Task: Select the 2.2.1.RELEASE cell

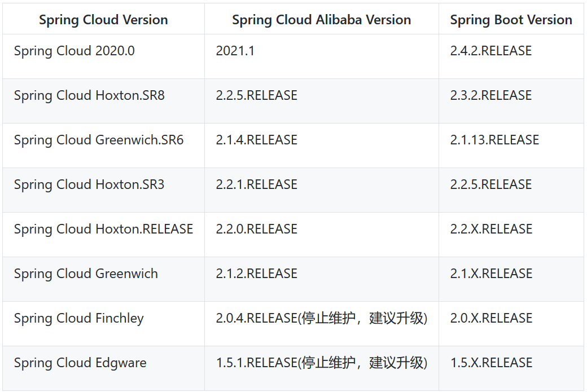Action: coord(322,190)
